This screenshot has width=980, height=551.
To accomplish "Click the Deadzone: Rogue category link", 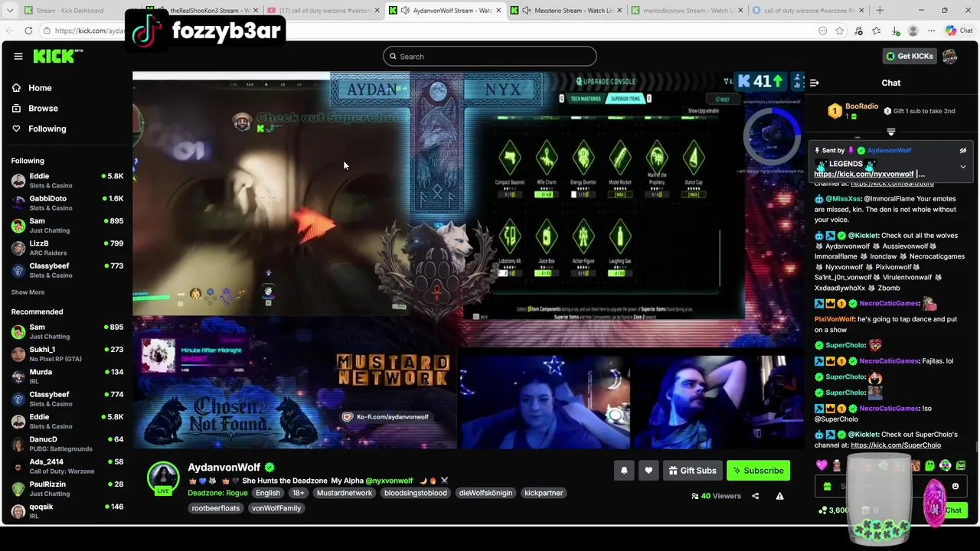I will [217, 493].
